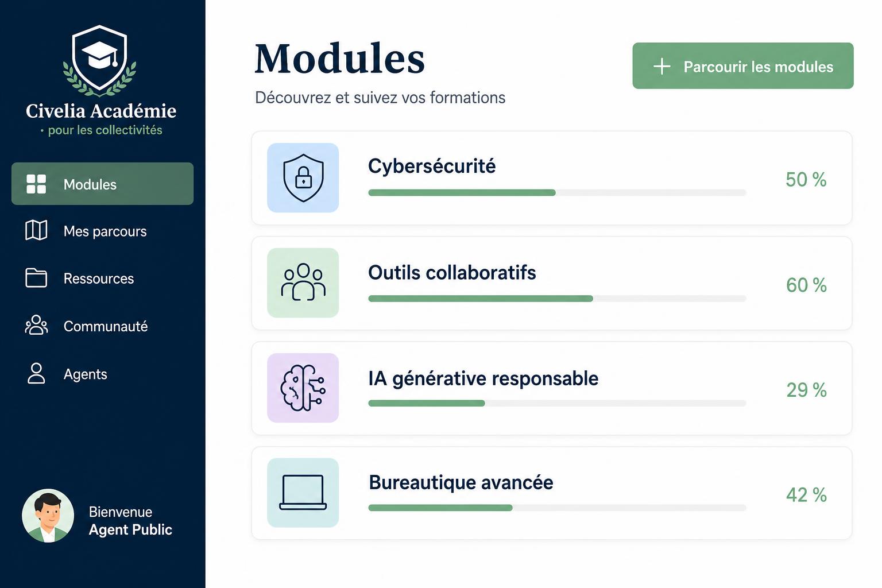This screenshot has width=882, height=588.
Task: Click the Parcourir les modules button
Action: pos(743,65)
